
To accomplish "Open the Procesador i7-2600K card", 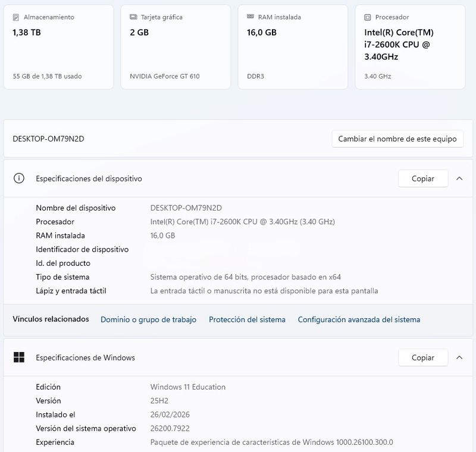I will click(410, 47).
